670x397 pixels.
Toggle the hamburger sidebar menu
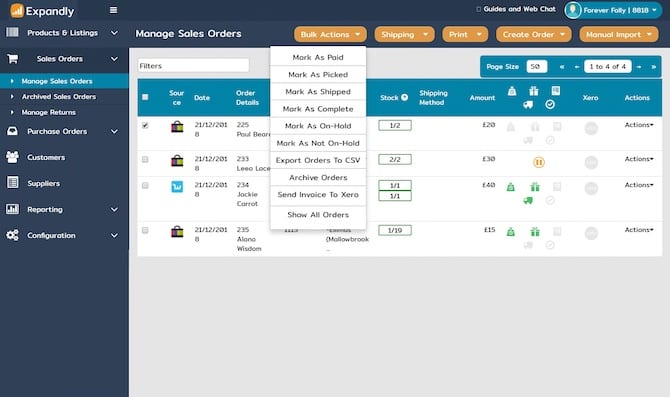[113, 10]
